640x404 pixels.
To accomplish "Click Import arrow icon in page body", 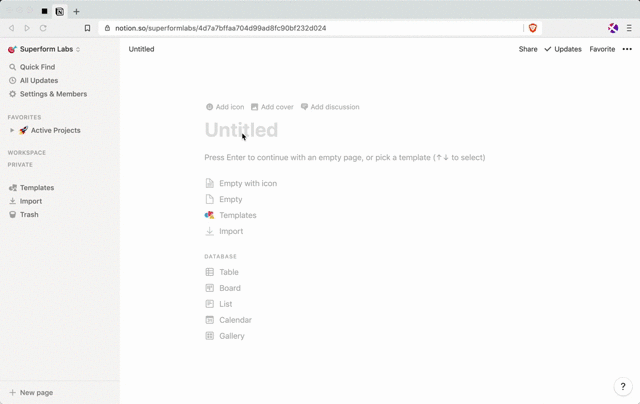I will click(x=209, y=231).
